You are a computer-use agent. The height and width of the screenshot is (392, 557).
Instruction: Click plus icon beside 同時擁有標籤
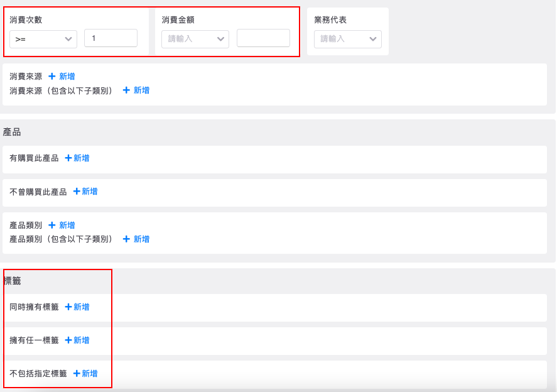(x=68, y=307)
